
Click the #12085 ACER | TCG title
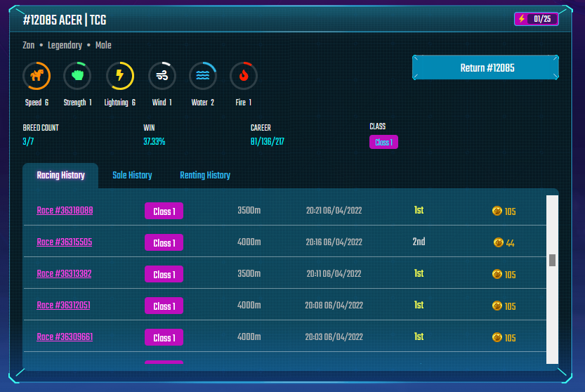click(65, 20)
